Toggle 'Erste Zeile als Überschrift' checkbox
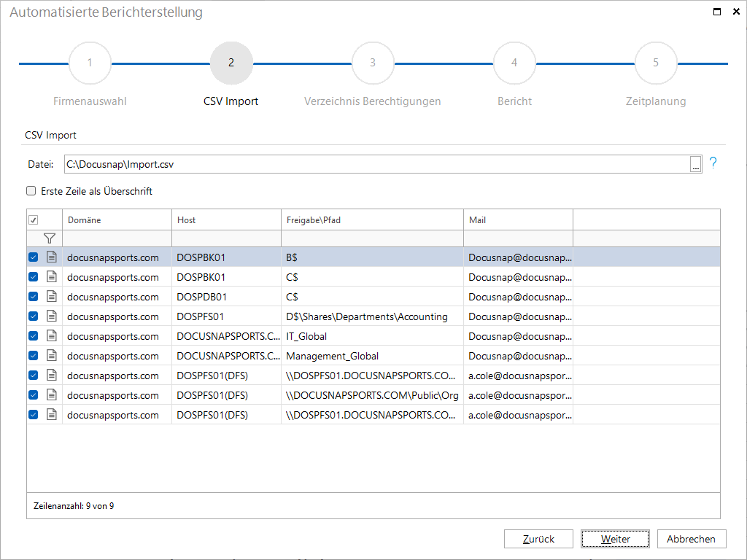The height and width of the screenshot is (560, 747). pyautogui.click(x=31, y=191)
